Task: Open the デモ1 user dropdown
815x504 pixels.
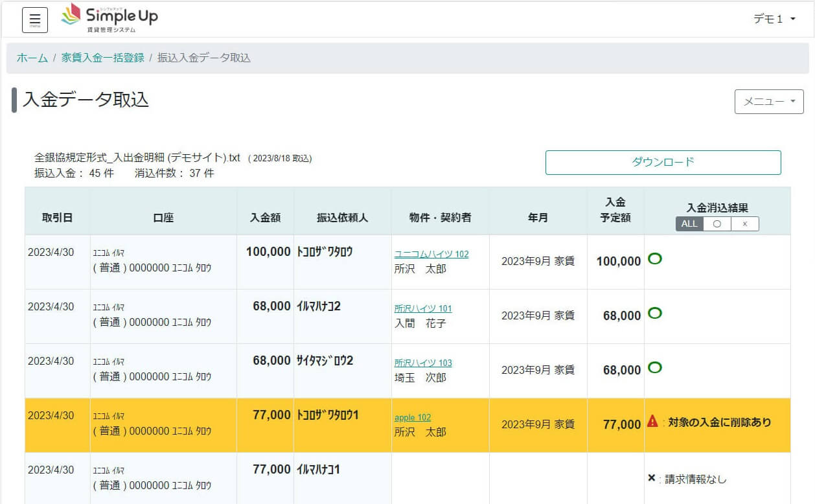Action: click(774, 19)
